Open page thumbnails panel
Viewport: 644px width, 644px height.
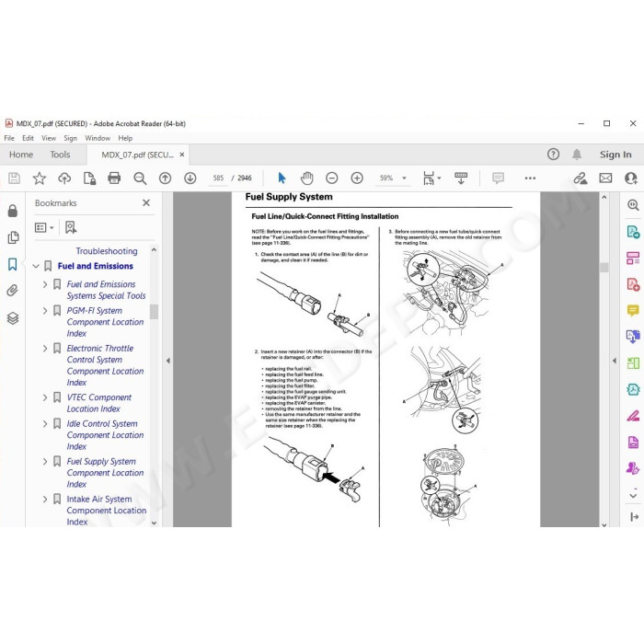pyautogui.click(x=13, y=237)
